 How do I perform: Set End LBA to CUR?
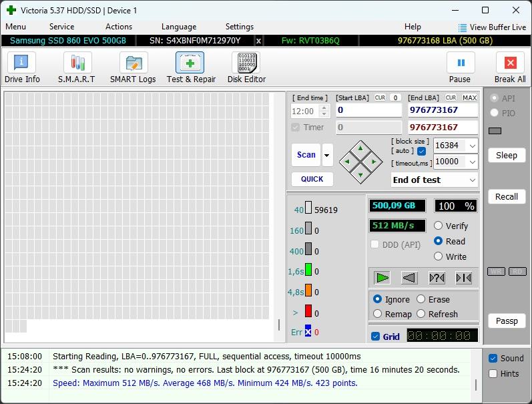[x=451, y=97]
